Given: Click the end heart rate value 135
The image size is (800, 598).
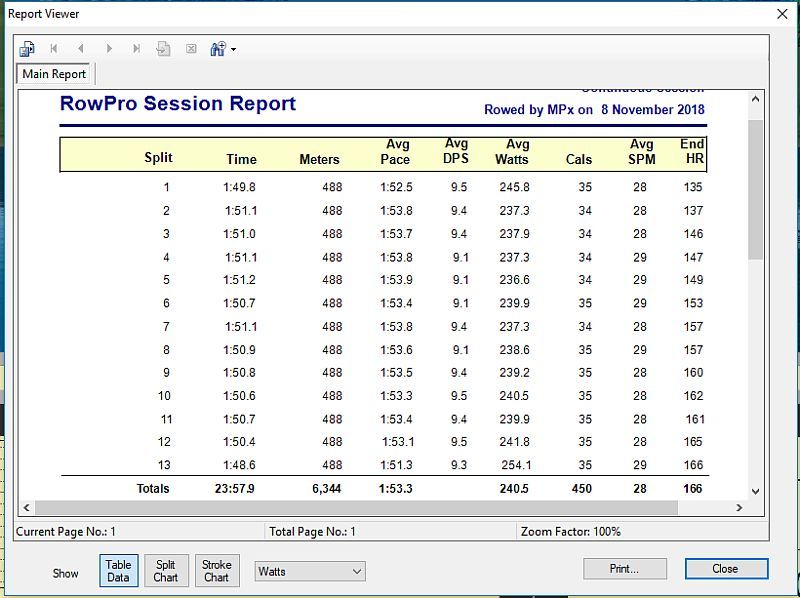Looking at the screenshot, I should pos(693,187).
